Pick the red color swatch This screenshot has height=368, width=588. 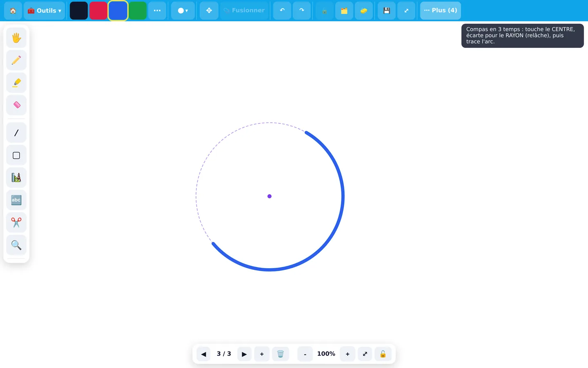[x=98, y=11]
